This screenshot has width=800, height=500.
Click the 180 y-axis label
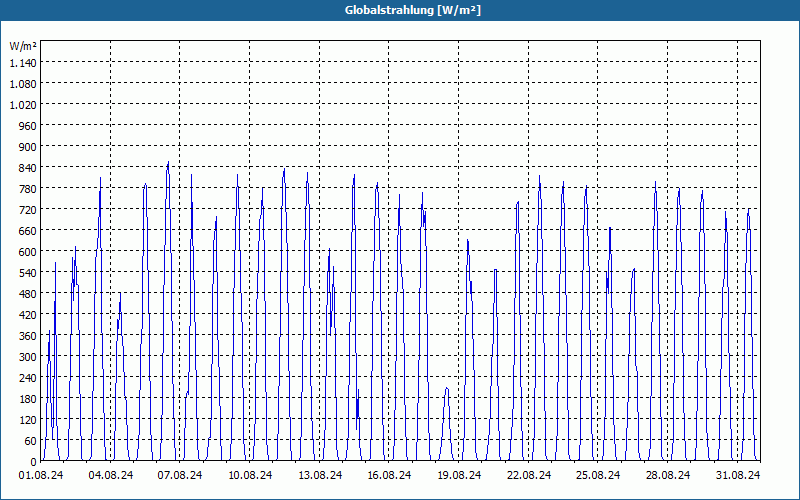click(x=28, y=399)
